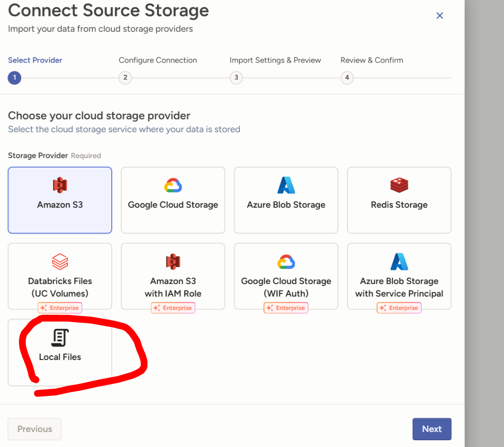Select the Amazon S3 label
Screen dimensions: 504x447
click(60, 205)
